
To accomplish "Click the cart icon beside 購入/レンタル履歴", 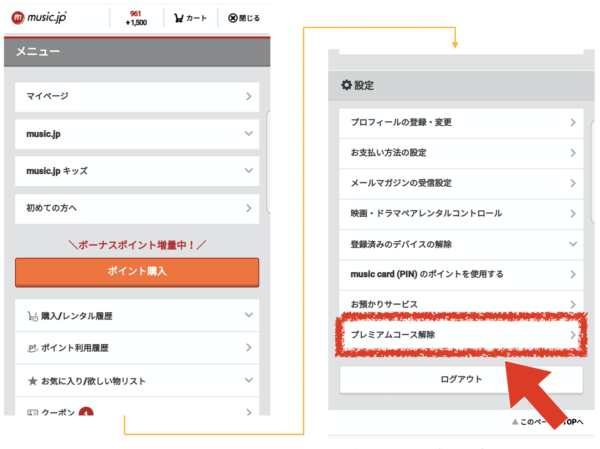I will pos(33,316).
